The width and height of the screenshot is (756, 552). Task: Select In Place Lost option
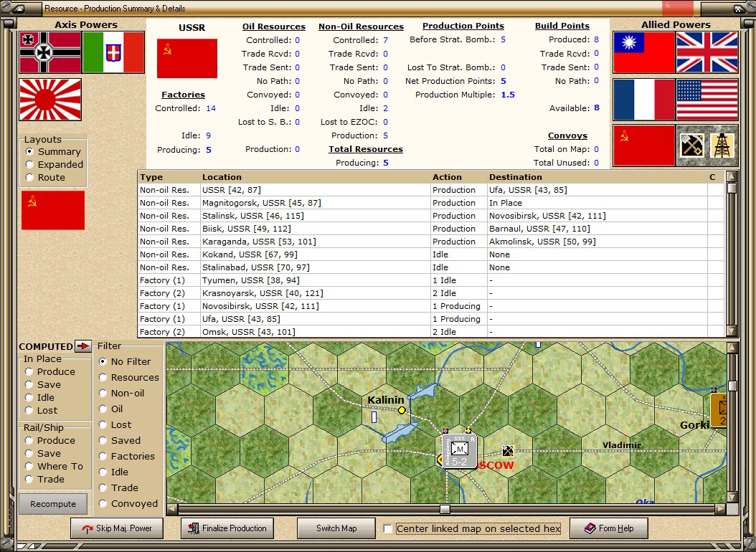(29, 410)
